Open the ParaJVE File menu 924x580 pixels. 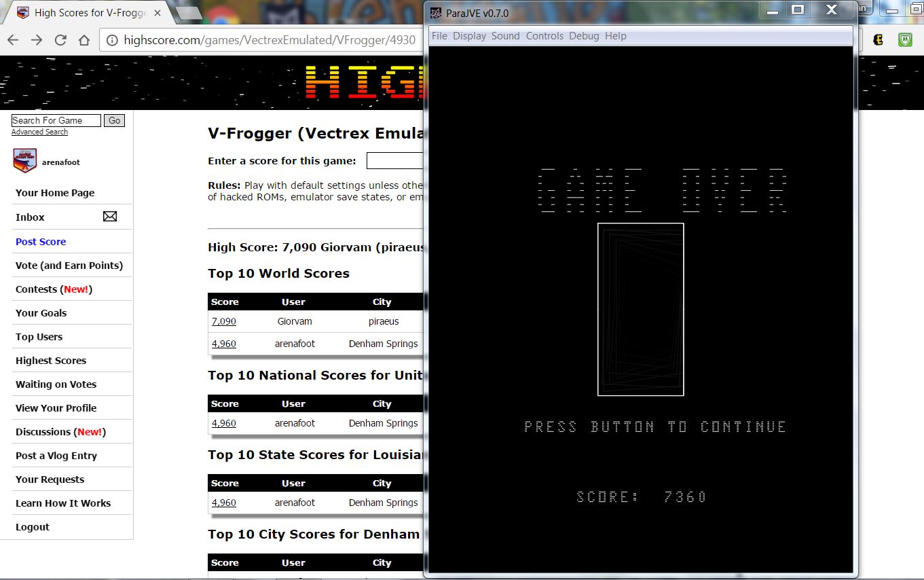[x=439, y=36]
